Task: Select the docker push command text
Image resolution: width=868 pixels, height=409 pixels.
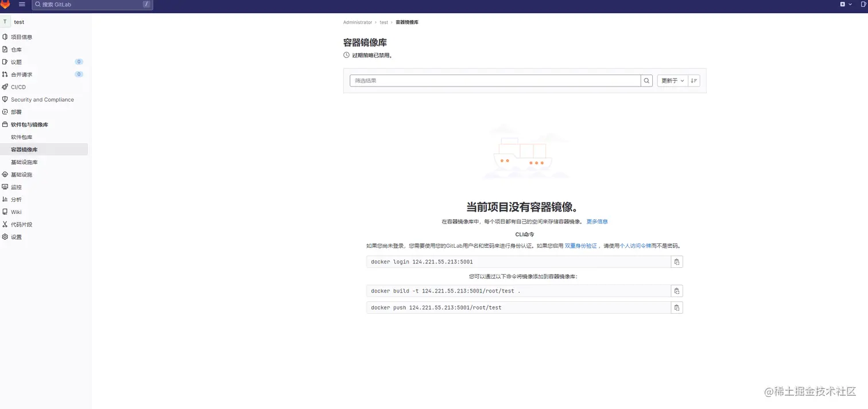Action: point(436,307)
